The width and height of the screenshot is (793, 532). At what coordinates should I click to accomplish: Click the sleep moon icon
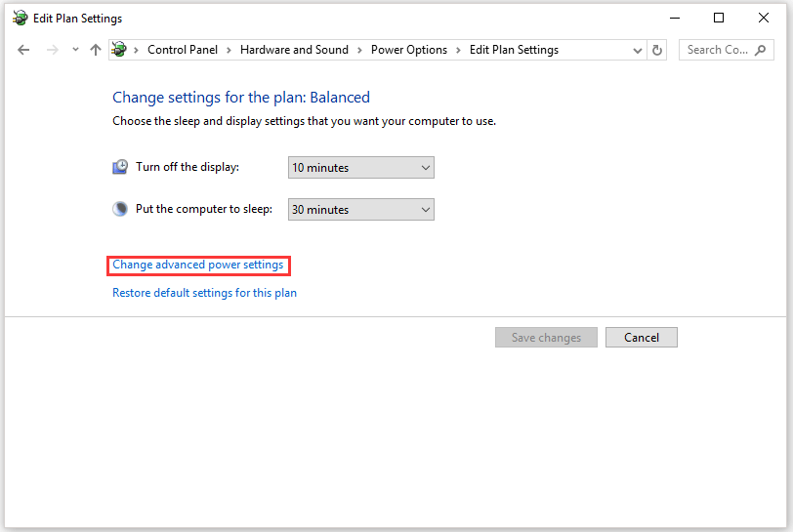[x=120, y=209]
